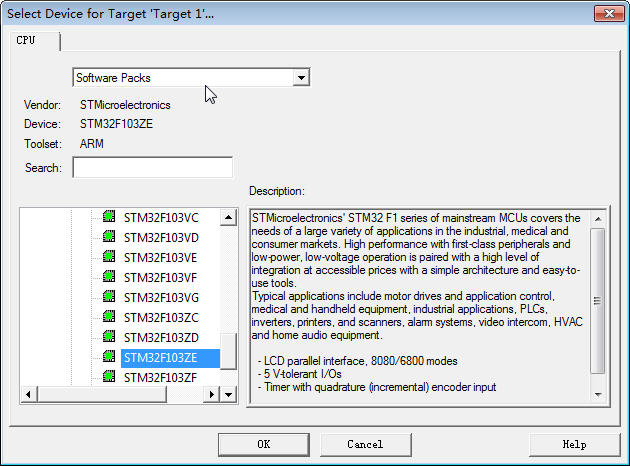Click the chip icon beside STM32F103ZE
The height and width of the screenshot is (466, 630).
pyautogui.click(x=109, y=356)
